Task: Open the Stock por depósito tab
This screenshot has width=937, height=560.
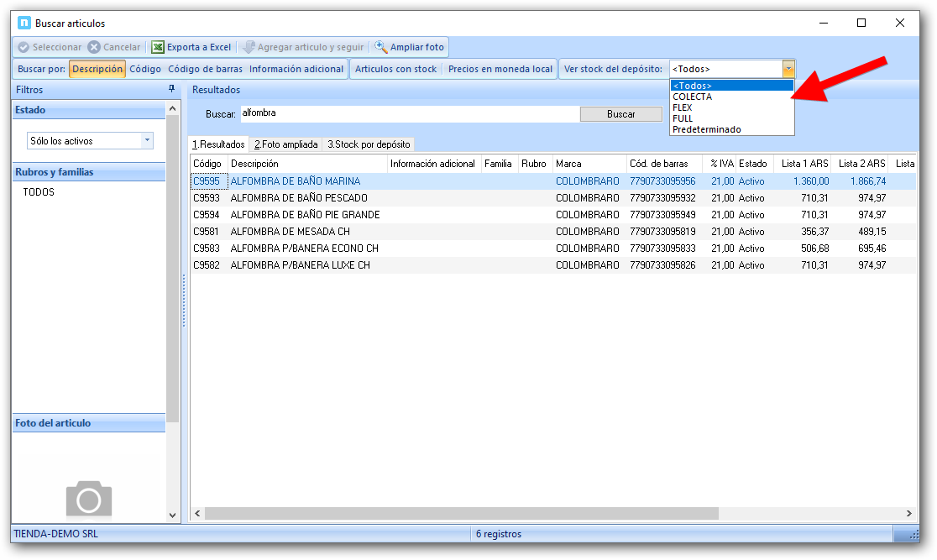Action: coord(369,144)
